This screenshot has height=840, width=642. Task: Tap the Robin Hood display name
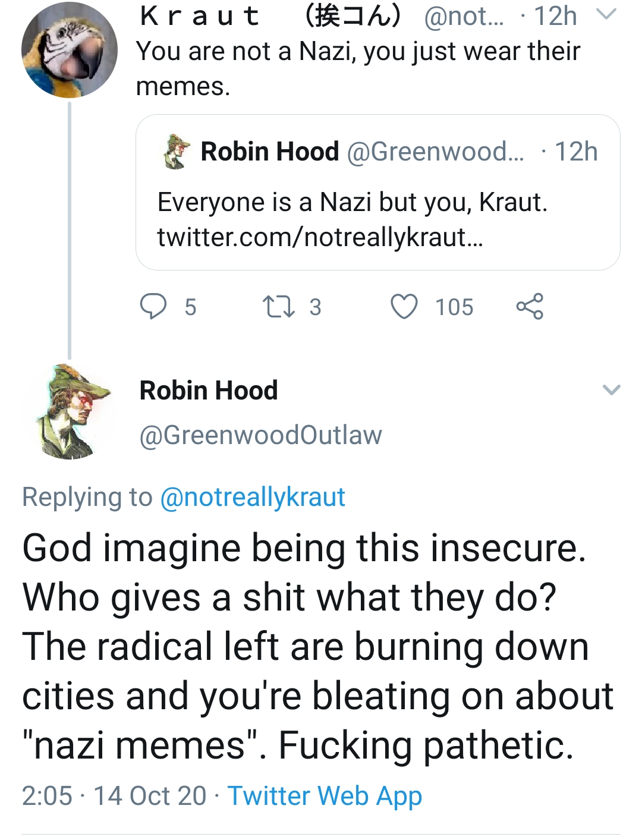(x=209, y=391)
